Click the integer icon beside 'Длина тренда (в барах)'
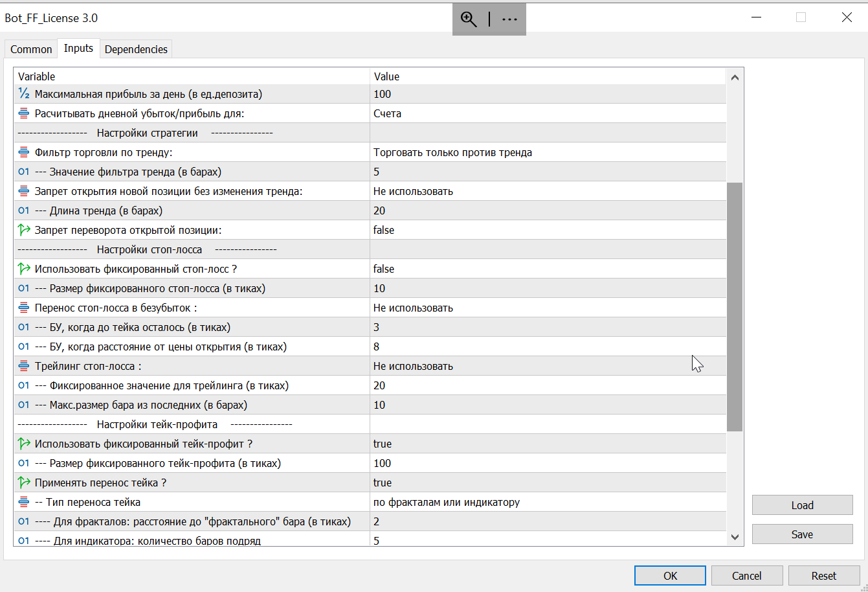This screenshot has width=868, height=592. click(24, 211)
